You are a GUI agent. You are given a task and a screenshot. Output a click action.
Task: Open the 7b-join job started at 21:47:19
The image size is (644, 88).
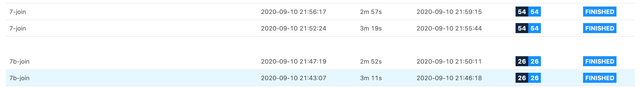tap(19, 62)
